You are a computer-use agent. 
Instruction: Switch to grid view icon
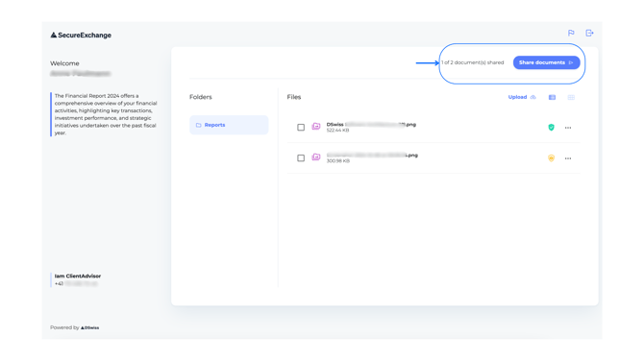pos(571,98)
